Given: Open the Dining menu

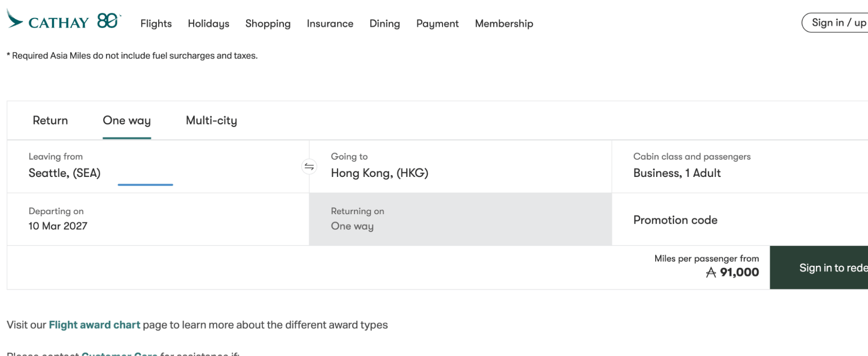Looking at the screenshot, I should [385, 23].
